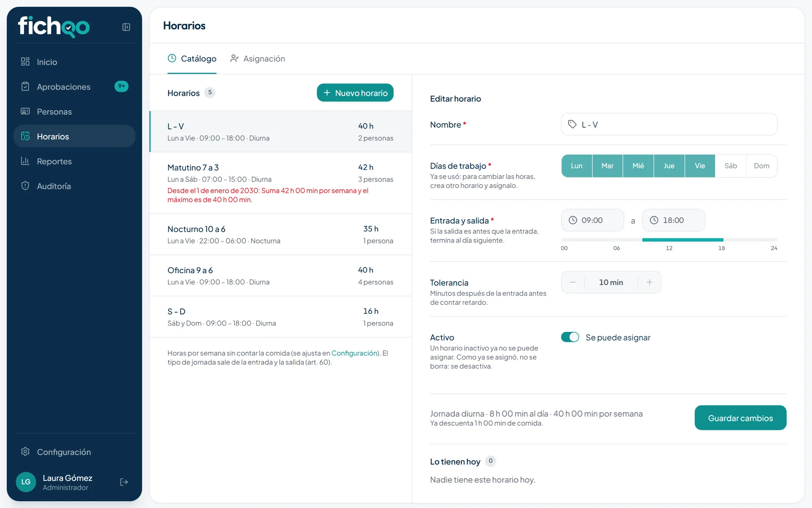Click the entry-exit hours timeline bar
The image size is (812, 508).
point(669,240)
